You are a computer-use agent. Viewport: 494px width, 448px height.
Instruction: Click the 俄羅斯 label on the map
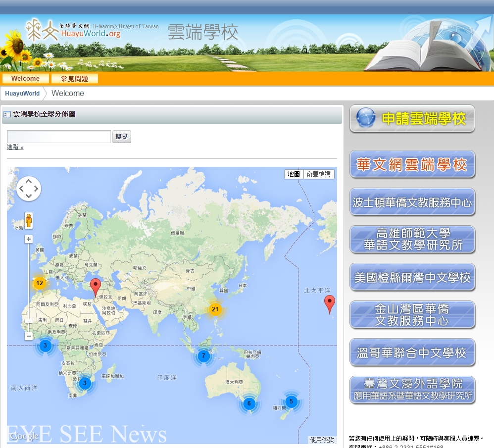(x=177, y=233)
